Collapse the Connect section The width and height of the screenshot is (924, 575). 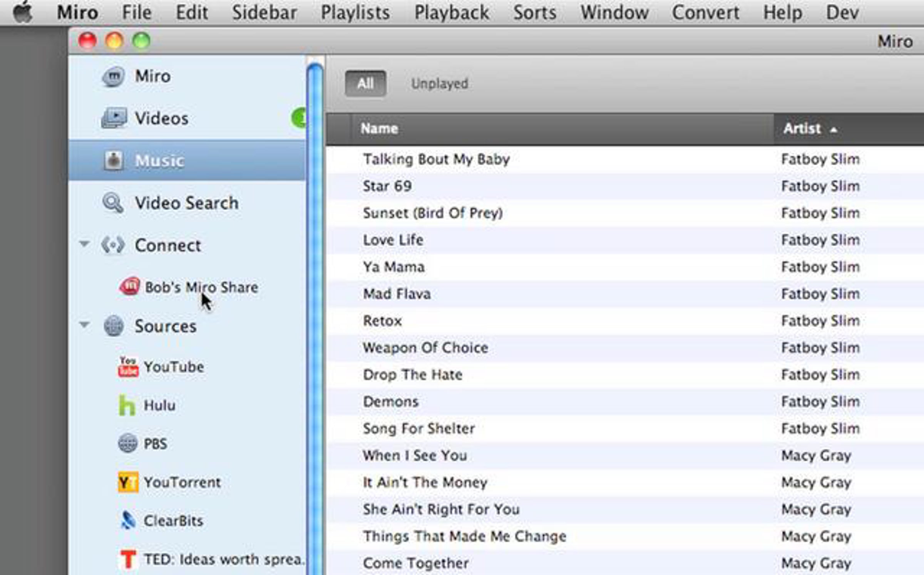(84, 244)
